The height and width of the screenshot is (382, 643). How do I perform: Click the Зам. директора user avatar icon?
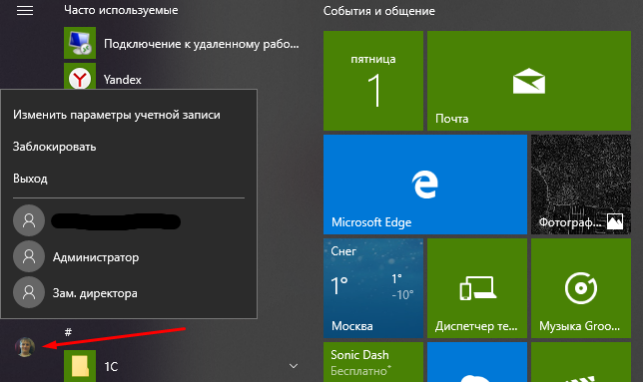[x=29, y=292]
